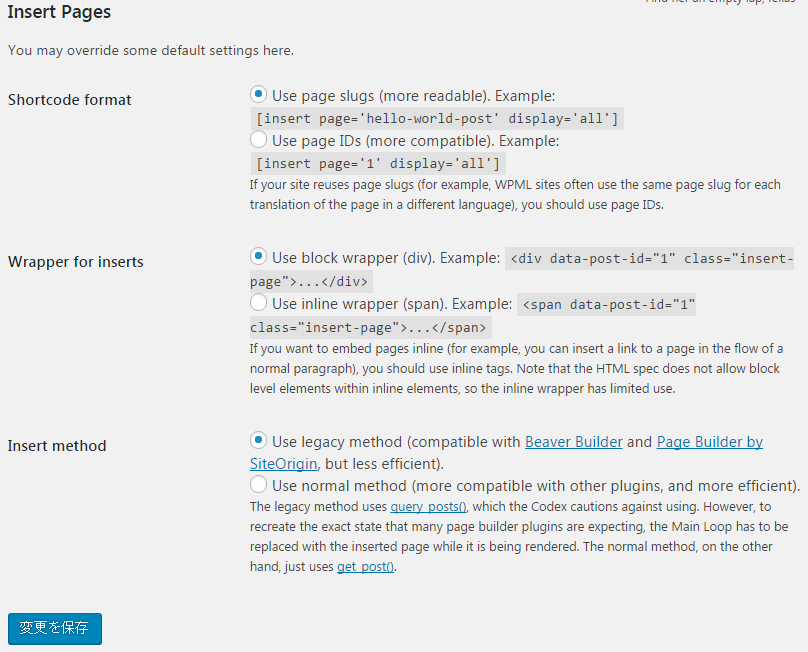Click the hello-world-post shortcode example code
The height and width of the screenshot is (652, 808).
pos(438,119)
